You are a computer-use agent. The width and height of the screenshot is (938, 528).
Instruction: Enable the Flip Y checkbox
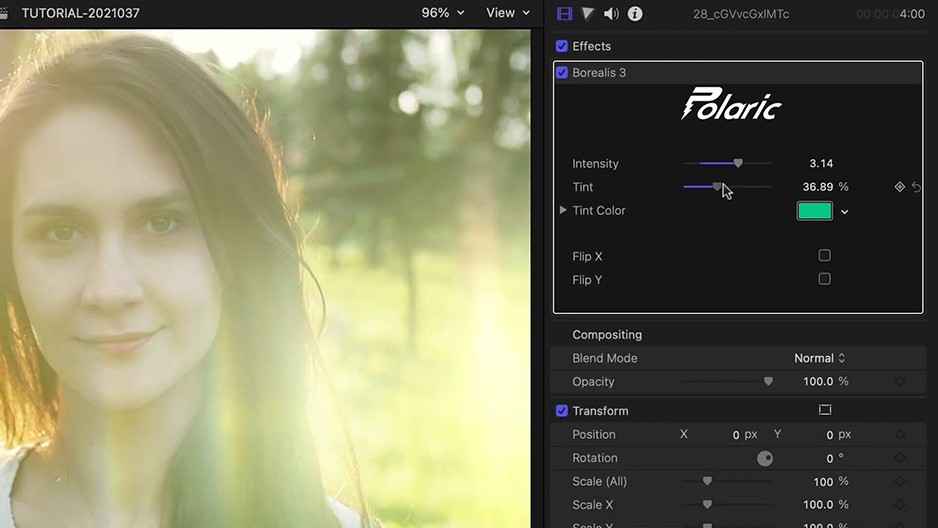point(824,279)
